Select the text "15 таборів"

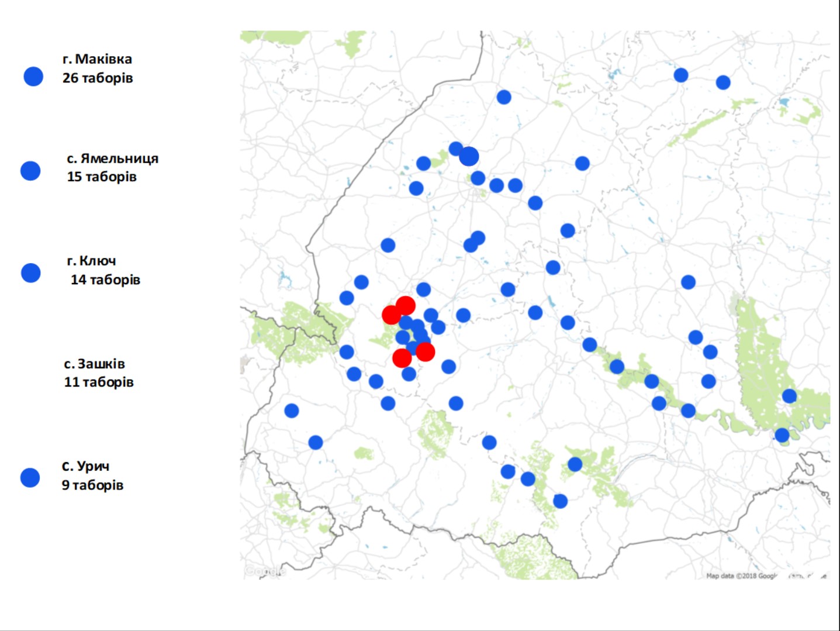[102, 177]
